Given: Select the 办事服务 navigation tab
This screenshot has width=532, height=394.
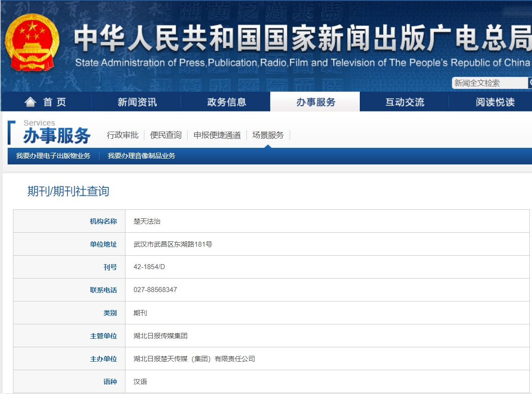Looking at the screenshot, I should pos(316,102).
